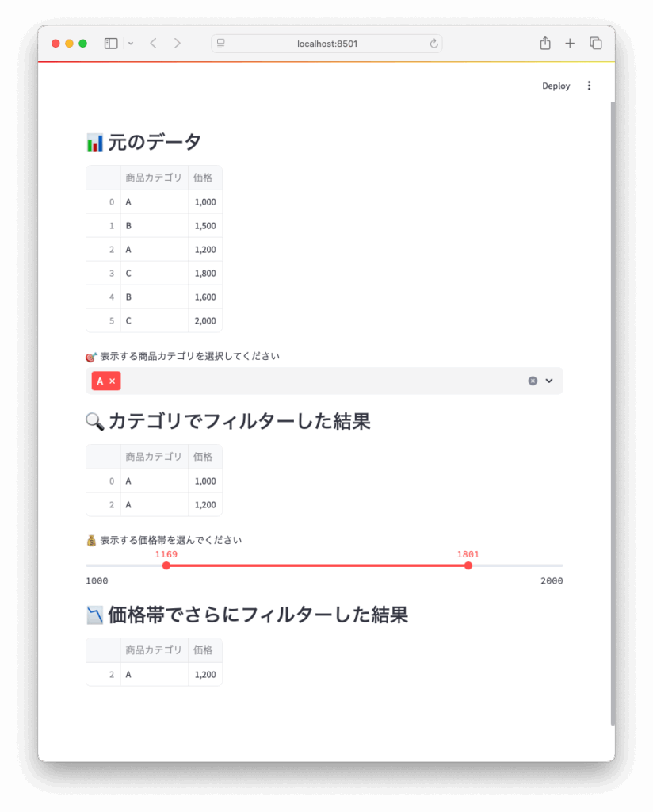Click the localhost:8501 address field
The width and height of the screenshot is (653, 812).
327,44
